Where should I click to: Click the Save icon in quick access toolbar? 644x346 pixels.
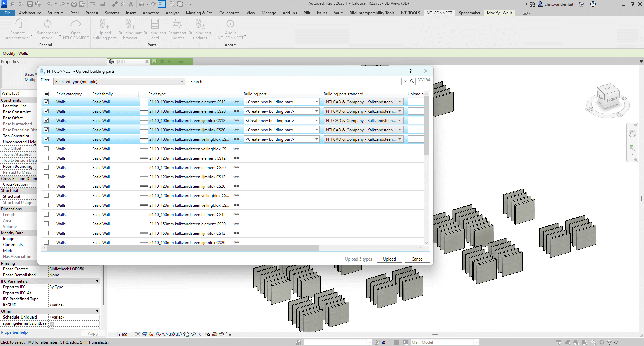coord(30,4)
